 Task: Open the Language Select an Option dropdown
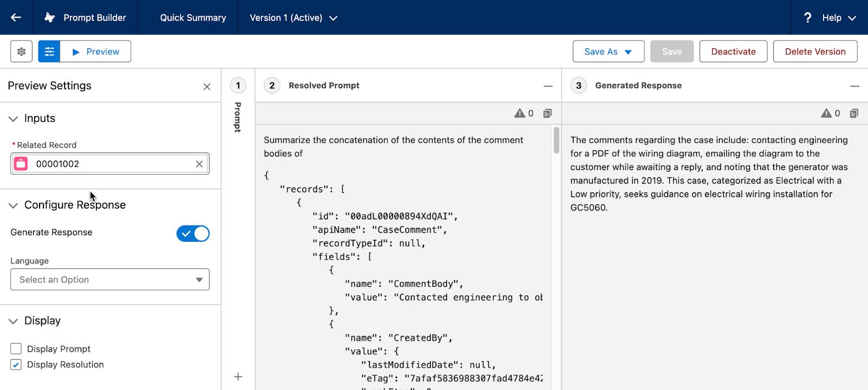pyautogui.click(x=110, y=280)
